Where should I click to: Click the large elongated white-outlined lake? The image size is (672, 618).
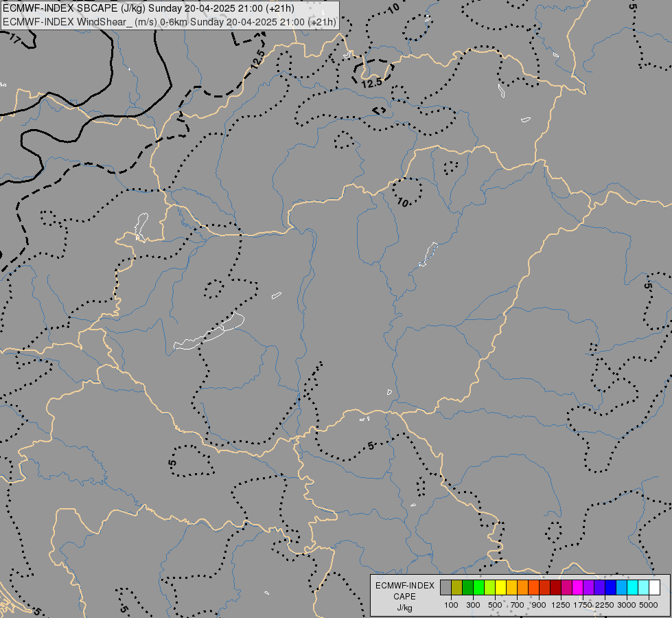coord(209,332)
